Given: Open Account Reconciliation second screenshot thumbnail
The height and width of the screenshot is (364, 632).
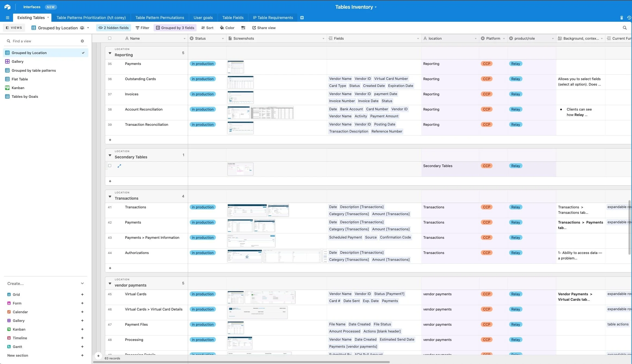Looking at the screenshot, I should pos(272,113).
